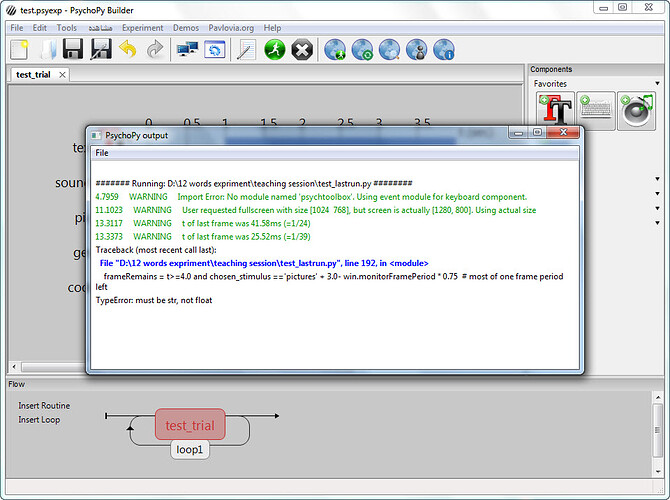Close the PsychoPy output window
This screenshot has width=670, height=500.
[563, 132]
